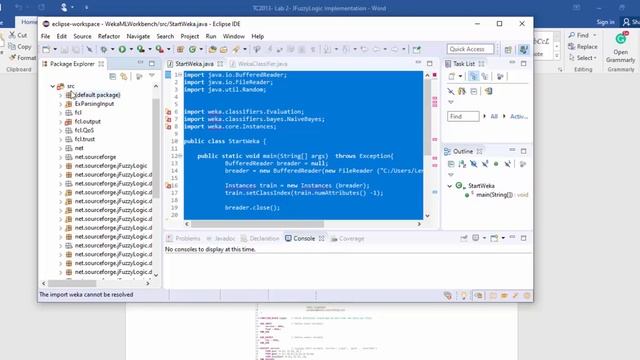Toggle Hide Fields icon in Outline view
Viewport: 640px width, 360px height.
473,164
